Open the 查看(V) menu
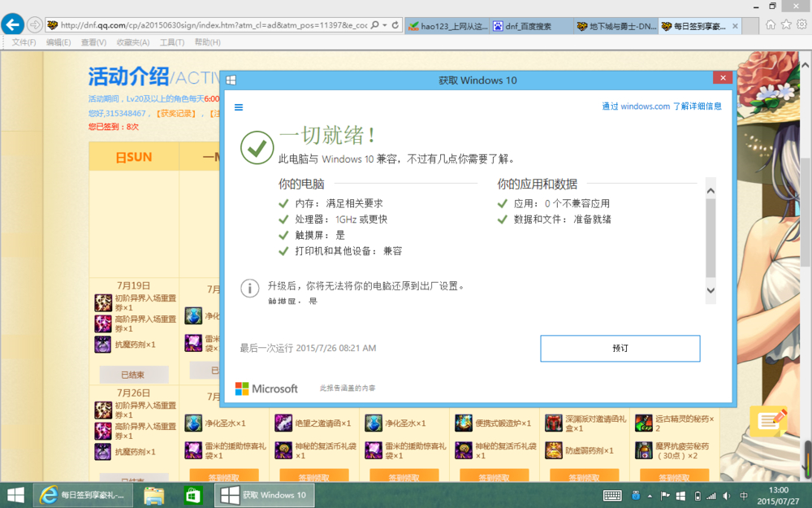This screenshot has width=812, height=508. [93, 42]
